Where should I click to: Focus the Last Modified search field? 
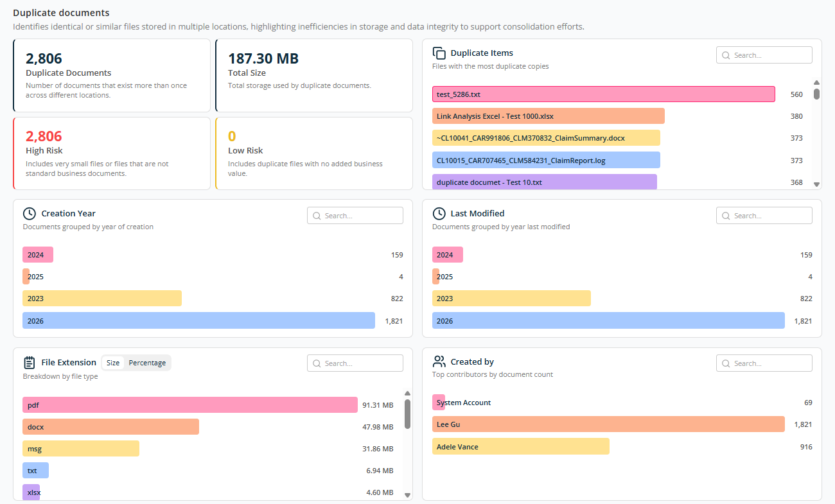(764, 216)
